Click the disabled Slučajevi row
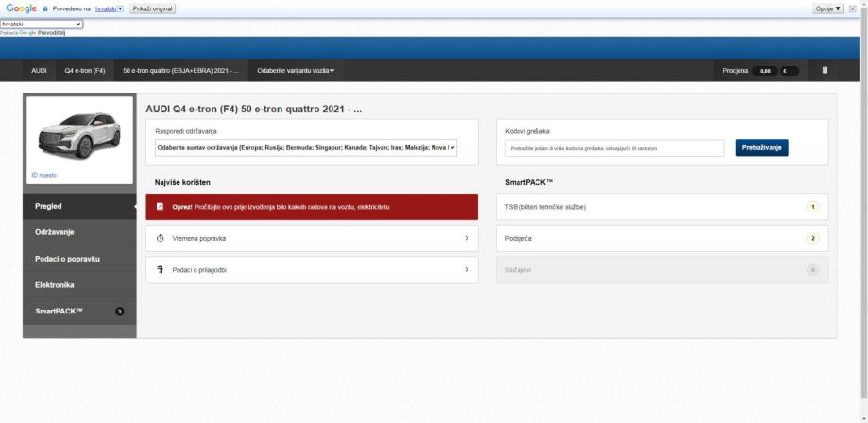Screen dimensions: 868x423 [662, 270]
